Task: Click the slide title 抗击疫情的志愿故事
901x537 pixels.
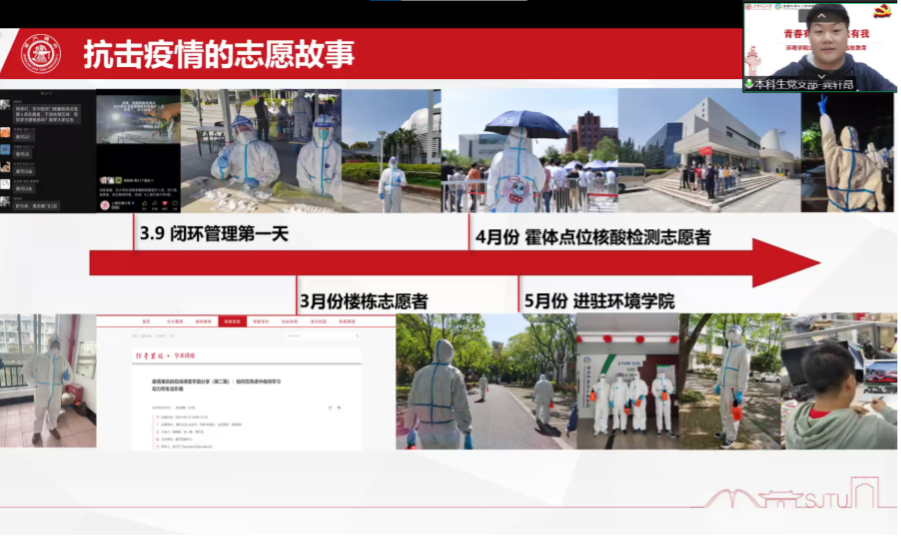Action: [218, 54]
